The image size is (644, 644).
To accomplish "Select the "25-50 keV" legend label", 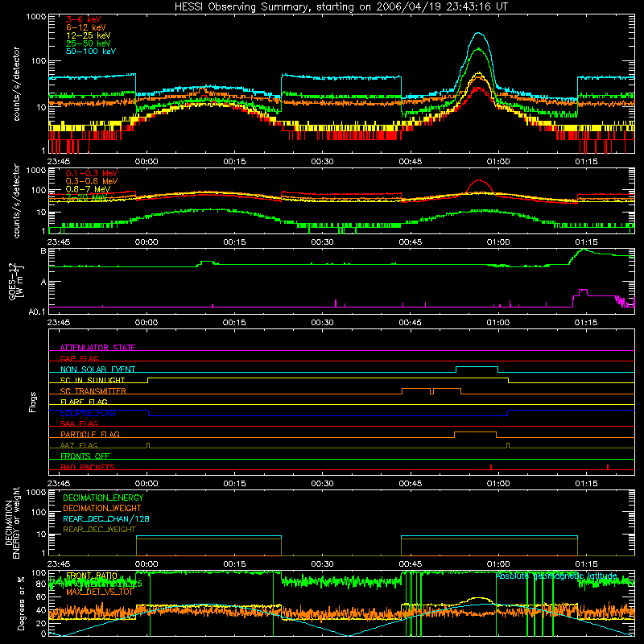I will point(88,43).
